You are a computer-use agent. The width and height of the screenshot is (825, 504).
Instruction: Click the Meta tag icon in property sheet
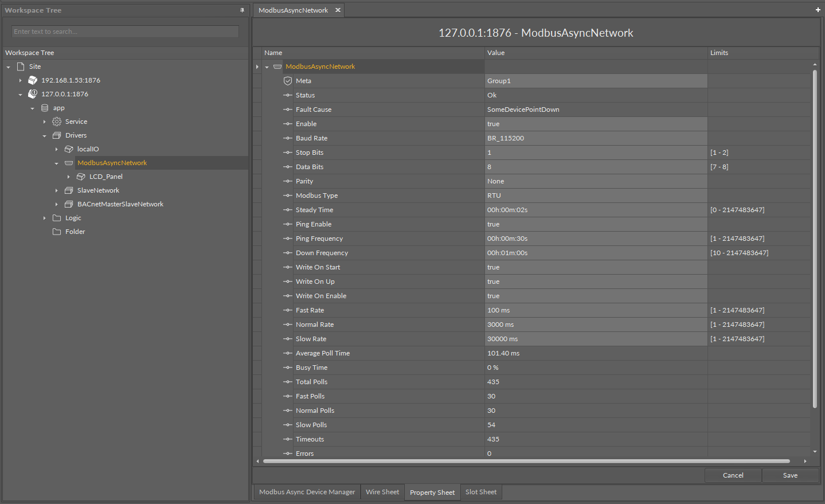pyautogui.click(x=288, y=81)
